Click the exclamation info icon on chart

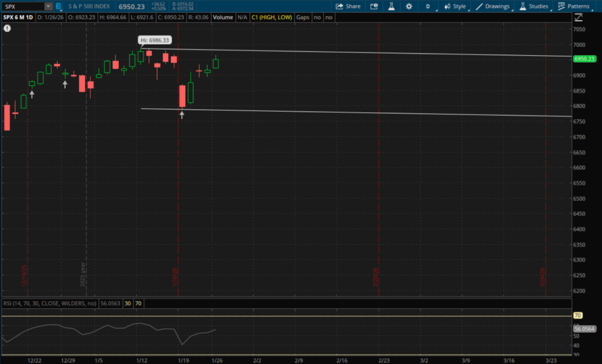[6, 27]
